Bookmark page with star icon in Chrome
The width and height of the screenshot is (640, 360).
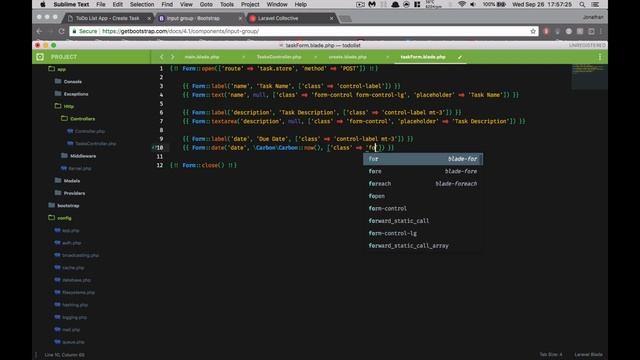533,31
